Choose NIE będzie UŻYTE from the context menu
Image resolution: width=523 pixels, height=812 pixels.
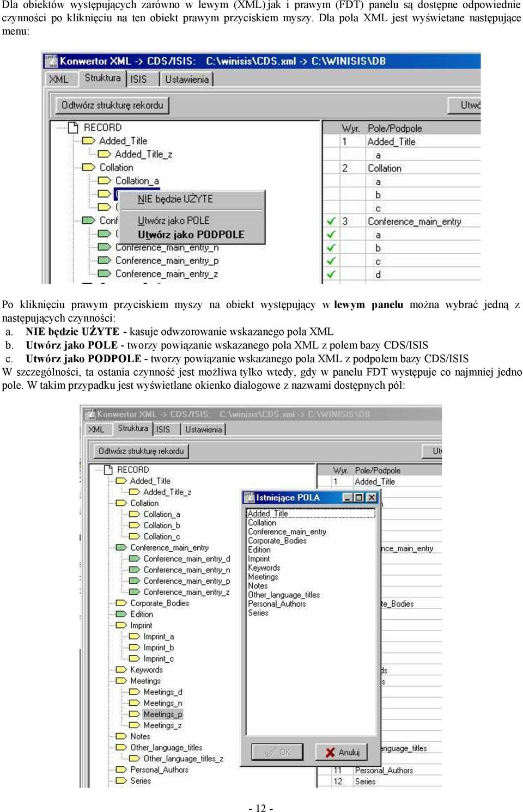(175, 199)
